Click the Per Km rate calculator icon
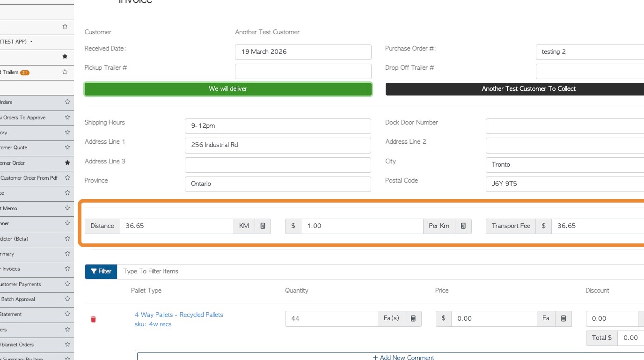 click(463, 226)
